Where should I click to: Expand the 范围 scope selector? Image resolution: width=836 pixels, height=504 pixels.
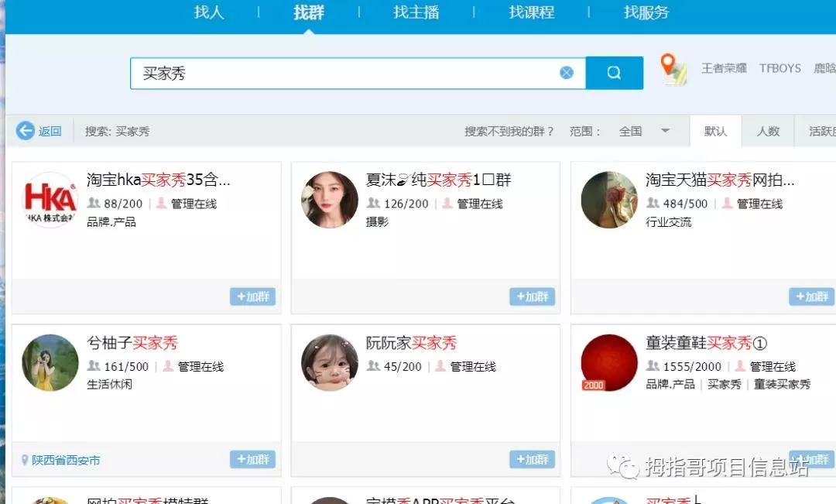[585, 131]
